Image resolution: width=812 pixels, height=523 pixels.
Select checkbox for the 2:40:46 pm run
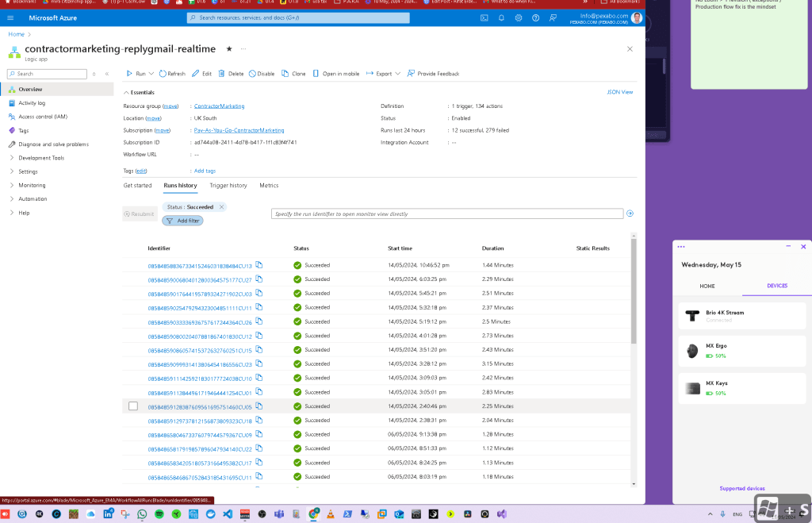tap(133, 406)
